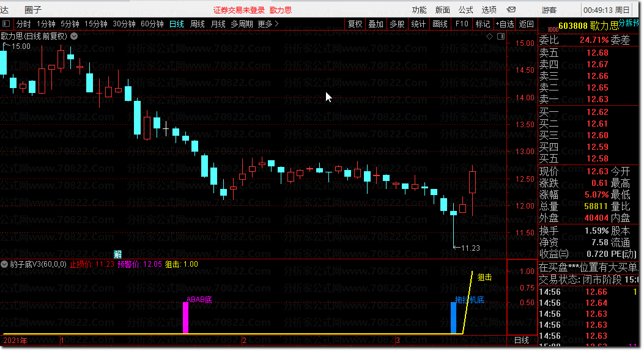
Task: Open the 选项 menu
Action: tap(489, 10)
